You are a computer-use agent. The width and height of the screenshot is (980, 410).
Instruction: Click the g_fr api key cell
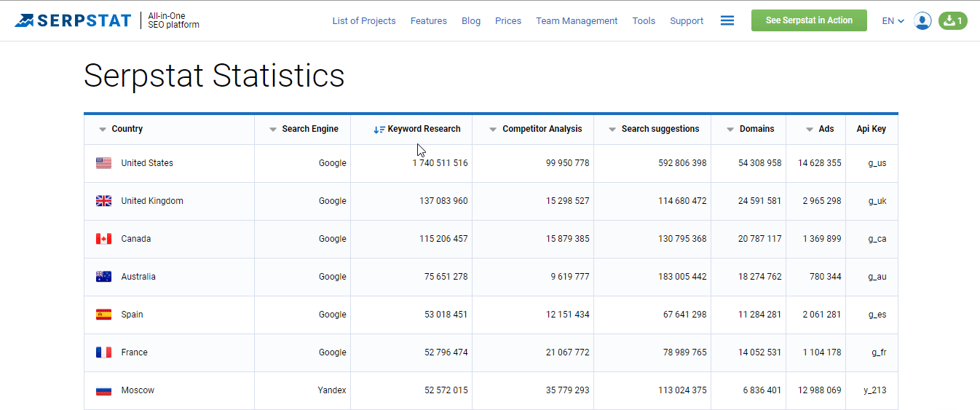[879, 352]
